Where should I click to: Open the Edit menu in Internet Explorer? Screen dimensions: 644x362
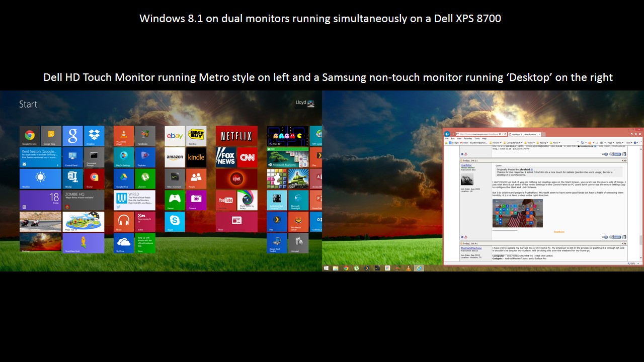tap(453, 139)
